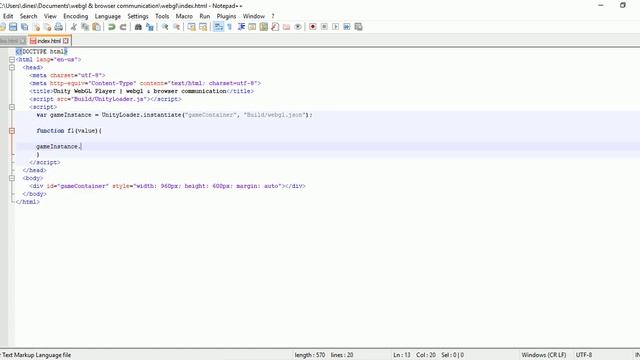Open the Encoding menu

coord(76,16)
